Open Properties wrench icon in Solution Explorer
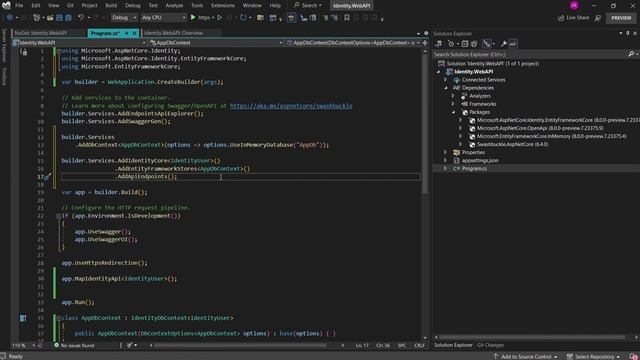The height and width of the screenshot is (360, 640). click(504, 44)
